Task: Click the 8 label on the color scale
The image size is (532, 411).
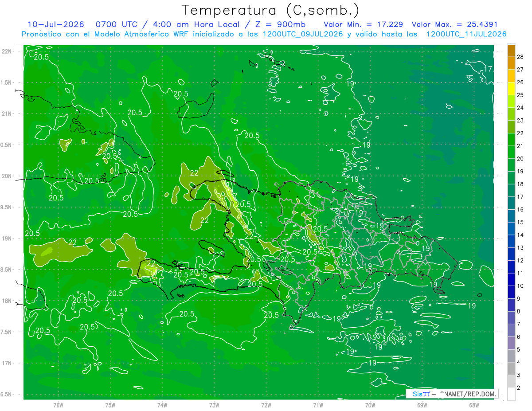Action: (x=519, y=311)
